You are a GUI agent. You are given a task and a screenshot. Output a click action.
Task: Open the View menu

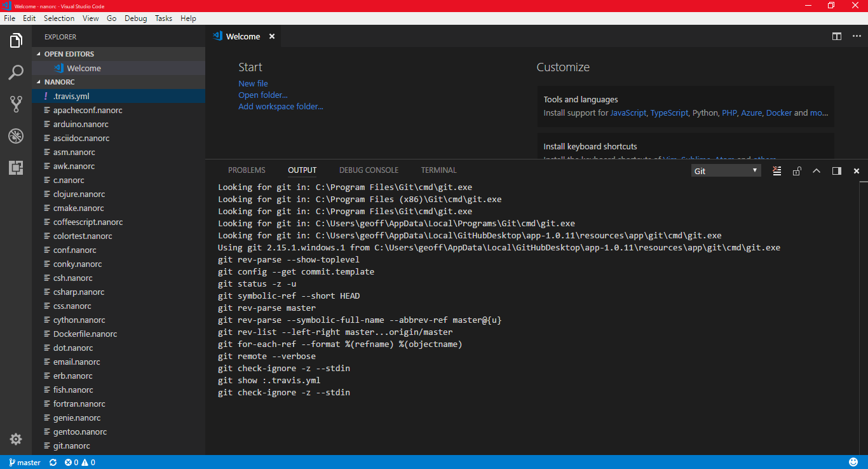(x=90, y=18)
